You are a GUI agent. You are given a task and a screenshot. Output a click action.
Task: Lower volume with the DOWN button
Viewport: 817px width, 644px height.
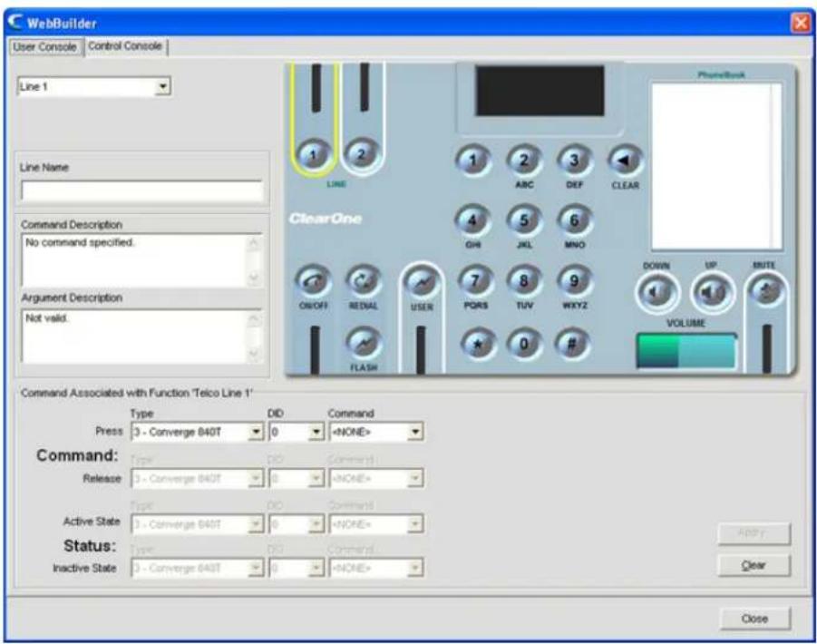[657, 293]
